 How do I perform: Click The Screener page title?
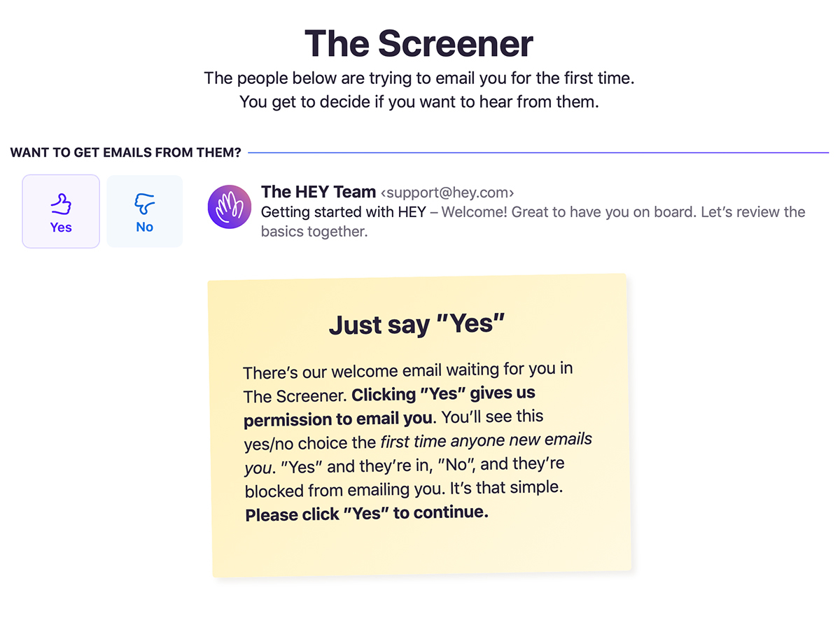419,43
